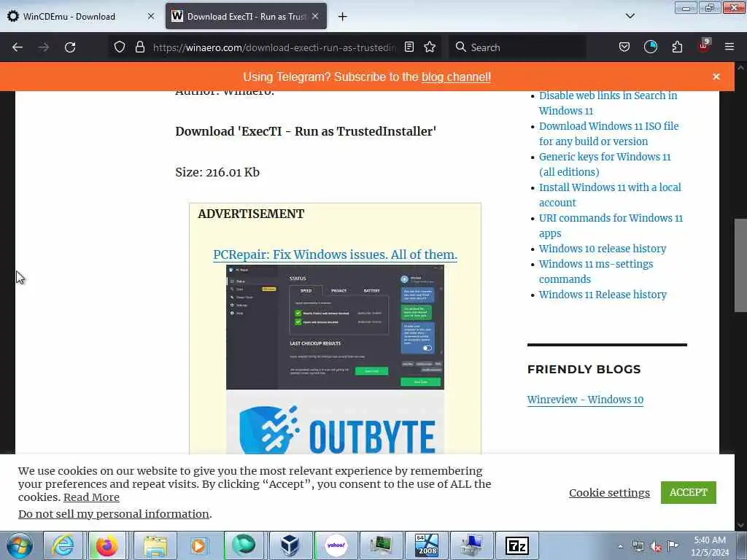This screenshot has width=747, height=560.
Task: Click the PC Repair screenshot thumbnail
Action: tap(335, 327)
